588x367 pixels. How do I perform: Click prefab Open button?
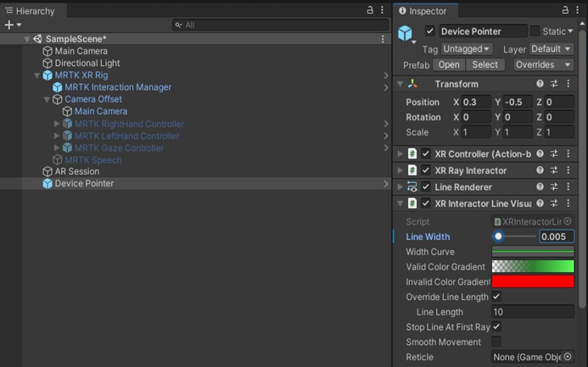449,64
